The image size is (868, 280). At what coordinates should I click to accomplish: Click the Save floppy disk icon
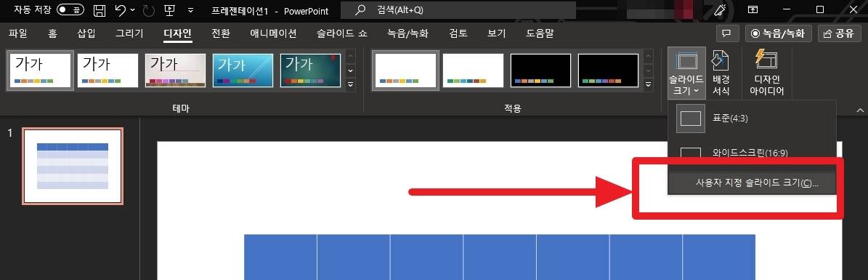100,10
